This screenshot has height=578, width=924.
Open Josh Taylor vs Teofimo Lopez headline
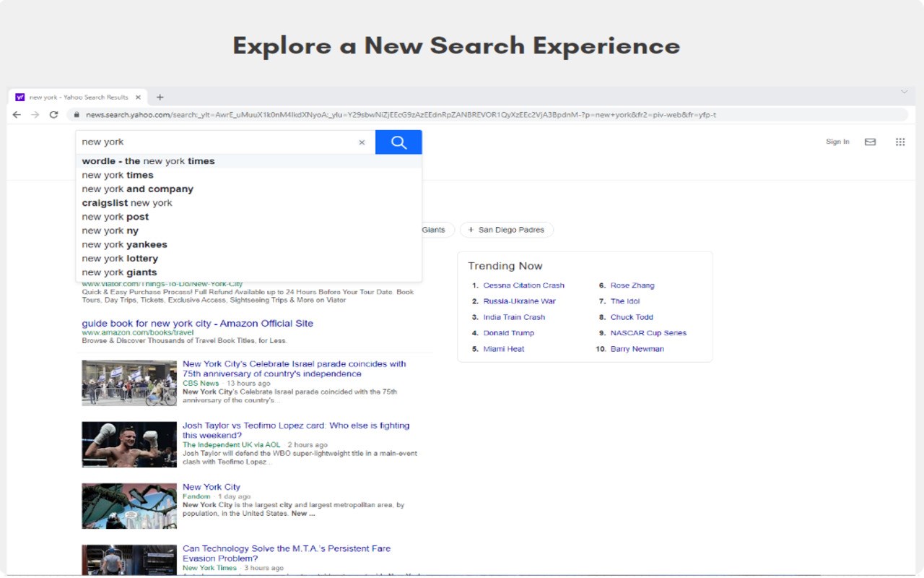296,431
